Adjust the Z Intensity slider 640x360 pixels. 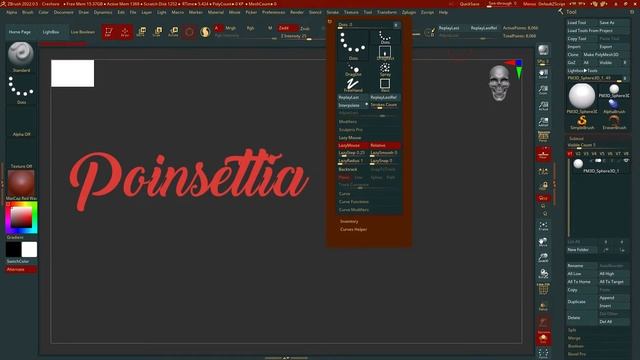301,36
